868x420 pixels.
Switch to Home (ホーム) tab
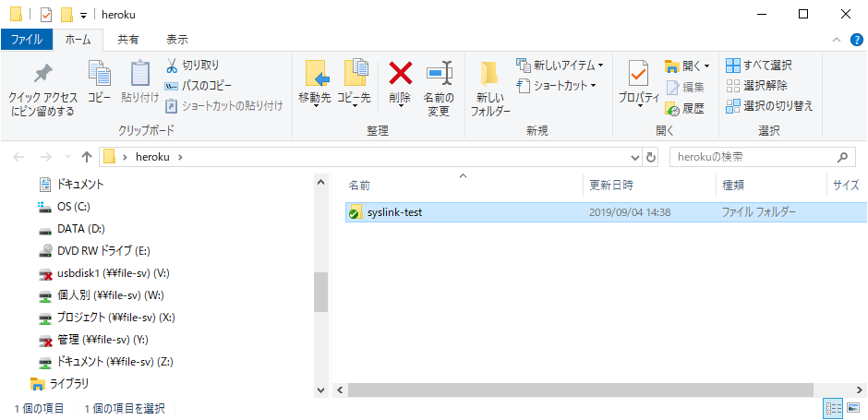tap(78, 40)
